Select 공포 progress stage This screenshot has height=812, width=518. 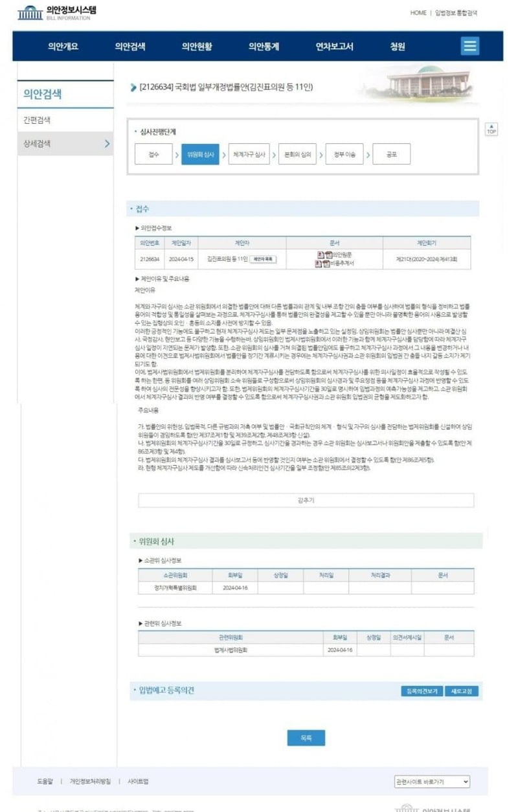pyautogui.click(x=390, y=155)
